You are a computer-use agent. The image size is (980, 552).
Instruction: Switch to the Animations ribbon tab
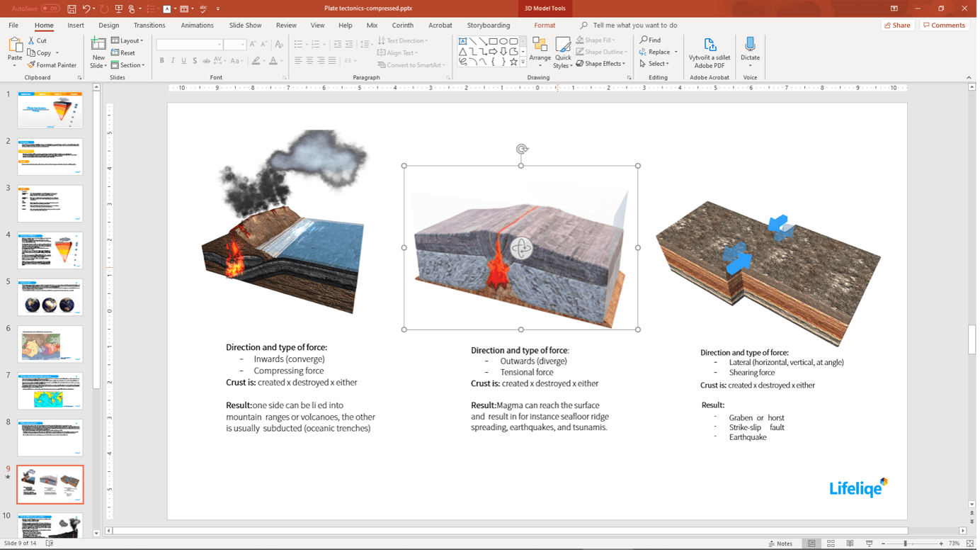pyautogui.click(x=197, y=25)
